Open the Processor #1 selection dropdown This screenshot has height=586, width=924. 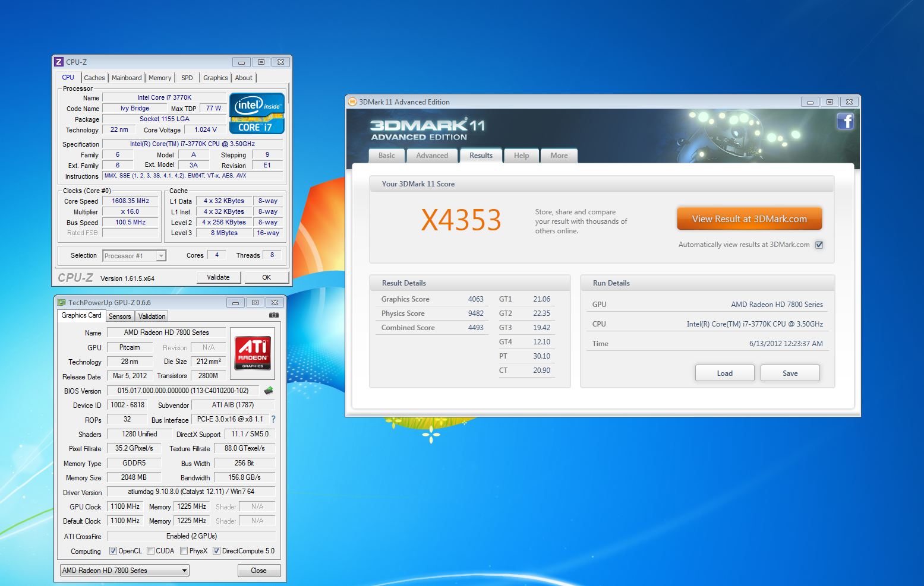[x=134, y=256]
